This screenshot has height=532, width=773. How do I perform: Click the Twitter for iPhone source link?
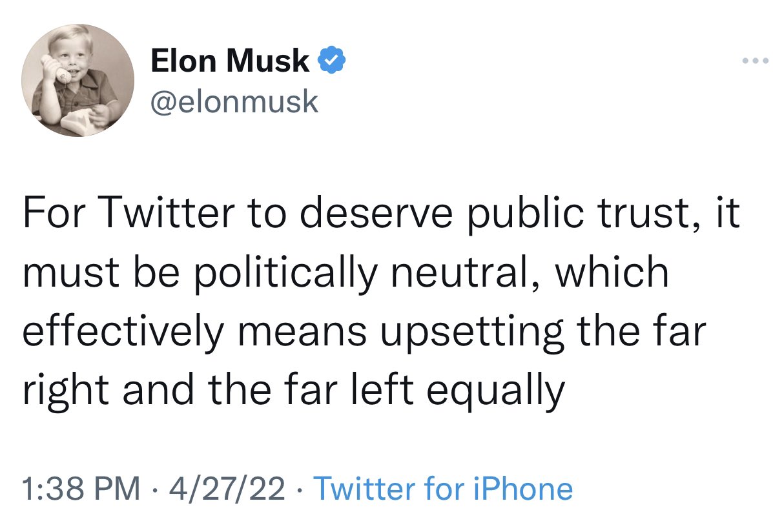tap(443, 488)
